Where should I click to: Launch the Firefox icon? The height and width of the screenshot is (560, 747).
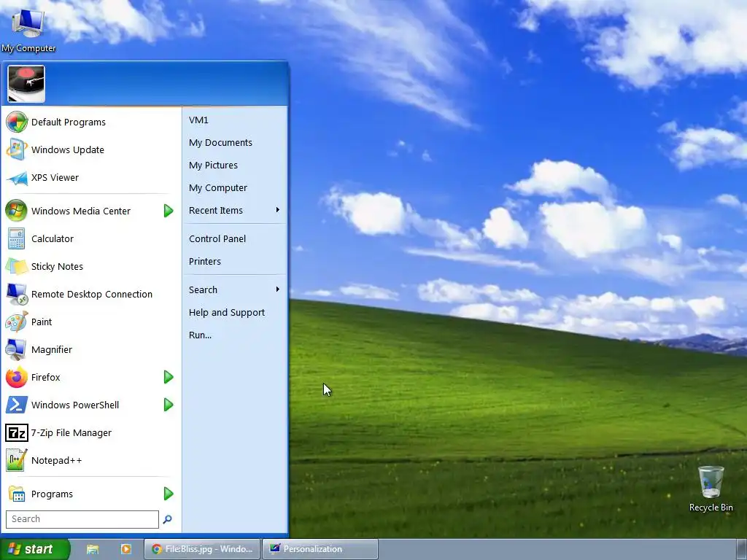click(17, 377)
